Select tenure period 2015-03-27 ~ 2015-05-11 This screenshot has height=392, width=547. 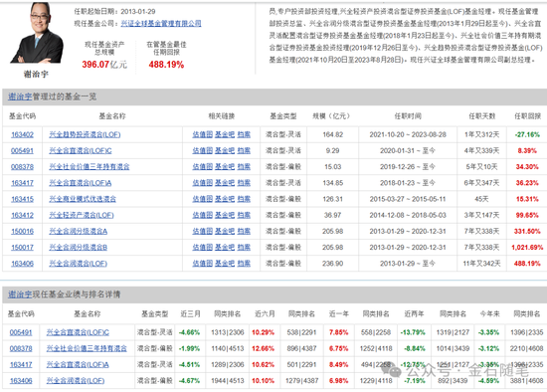[x=408, y=199]
